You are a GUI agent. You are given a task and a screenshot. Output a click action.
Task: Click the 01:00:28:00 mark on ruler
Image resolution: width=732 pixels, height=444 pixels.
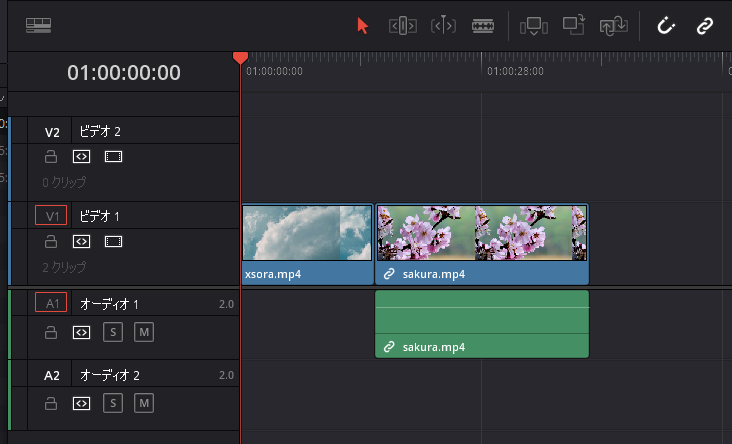[515, 71]
